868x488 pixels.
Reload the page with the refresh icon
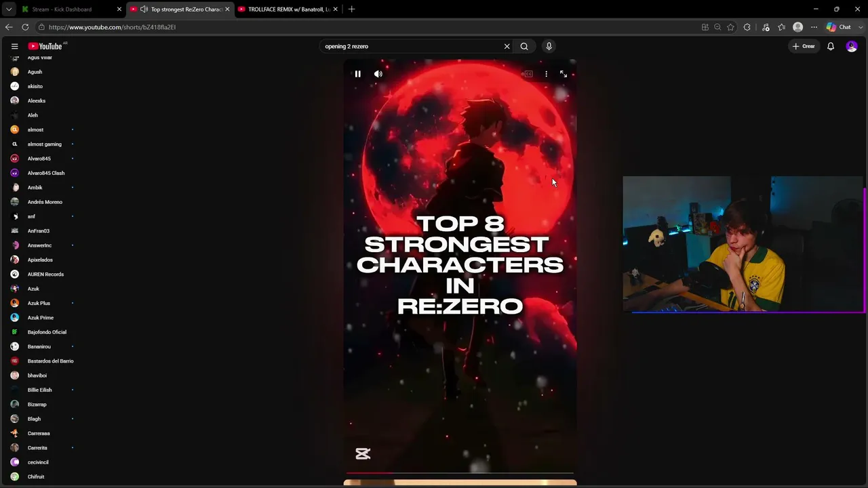[x=25, y=27]
